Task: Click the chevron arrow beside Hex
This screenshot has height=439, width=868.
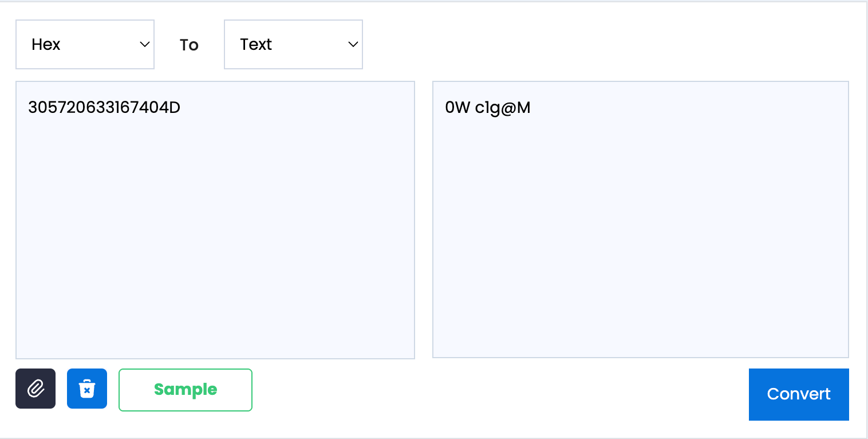Action: click(145, 45)
